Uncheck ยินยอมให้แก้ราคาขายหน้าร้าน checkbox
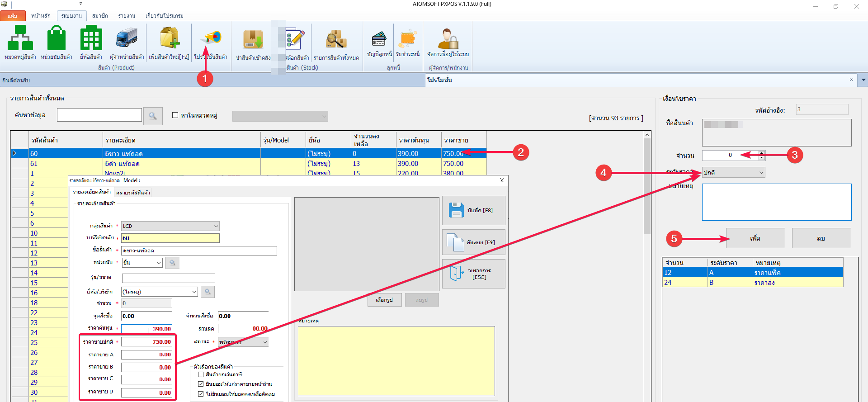This screenshot has height=402, width=868. [201, 384]
